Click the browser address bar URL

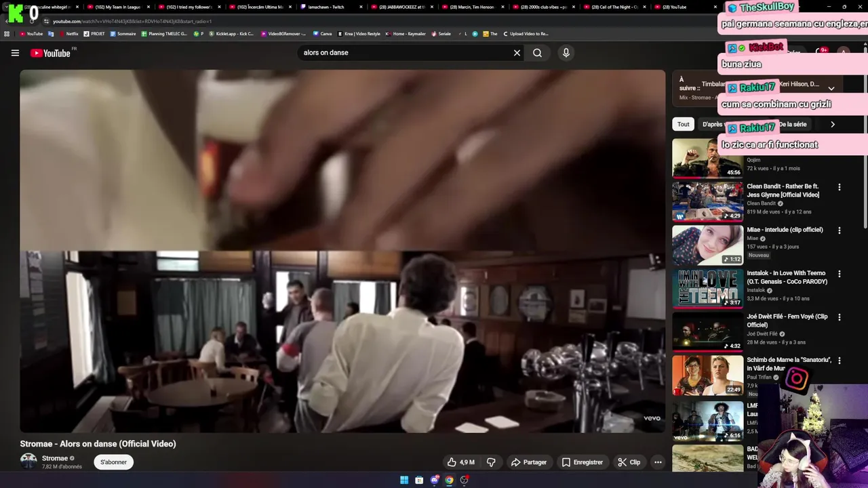coord(132,21)
